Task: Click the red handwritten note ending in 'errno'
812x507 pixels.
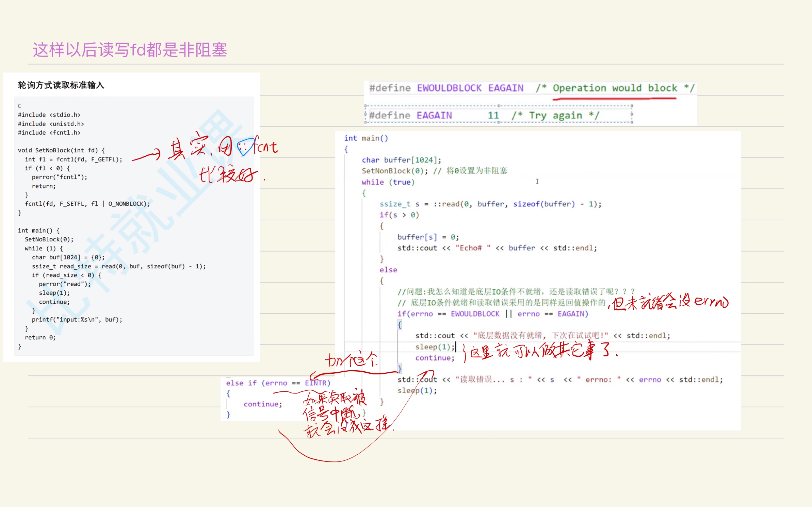Action: coord(669,302)
